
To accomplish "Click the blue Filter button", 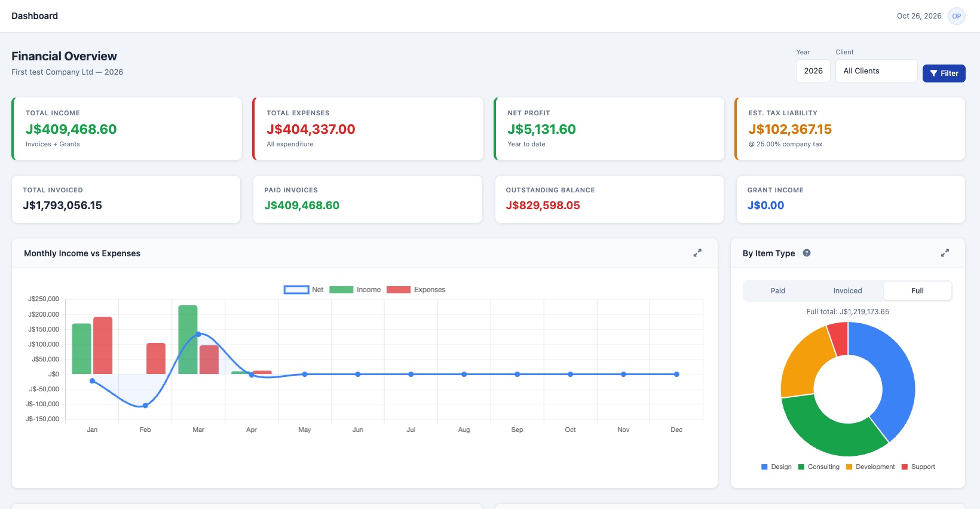I will point(944,73).
